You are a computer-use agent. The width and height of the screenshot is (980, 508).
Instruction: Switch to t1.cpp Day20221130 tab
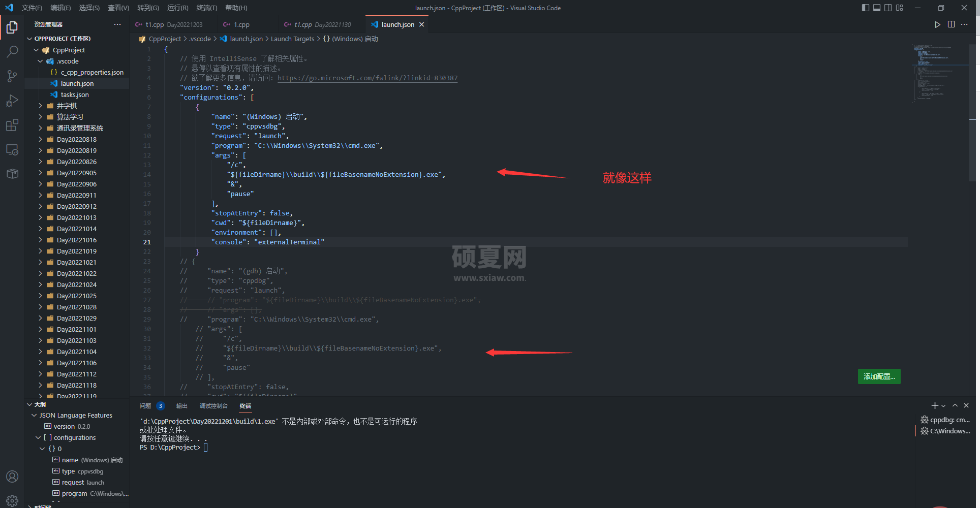(322, 24)
